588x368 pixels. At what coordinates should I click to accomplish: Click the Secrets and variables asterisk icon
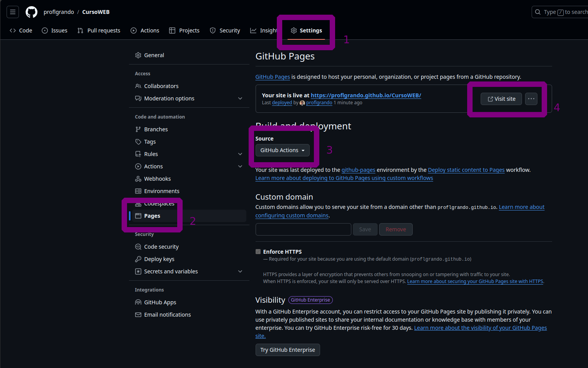tap(138, 271)
